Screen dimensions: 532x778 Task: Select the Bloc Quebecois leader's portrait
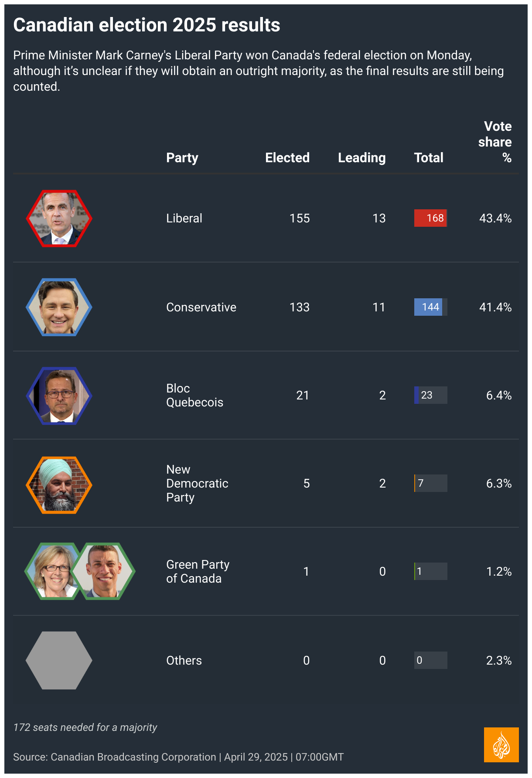click(x=59, y=396)
